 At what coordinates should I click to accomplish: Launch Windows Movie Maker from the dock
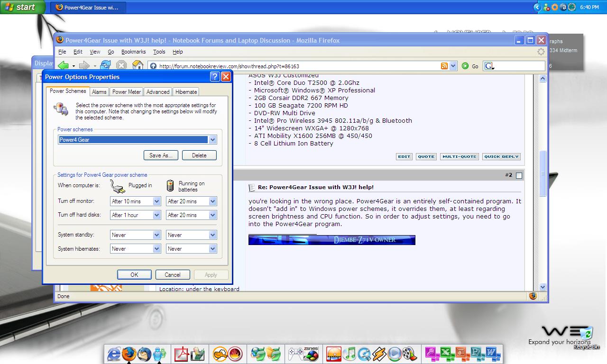click(x=409, y=354)
